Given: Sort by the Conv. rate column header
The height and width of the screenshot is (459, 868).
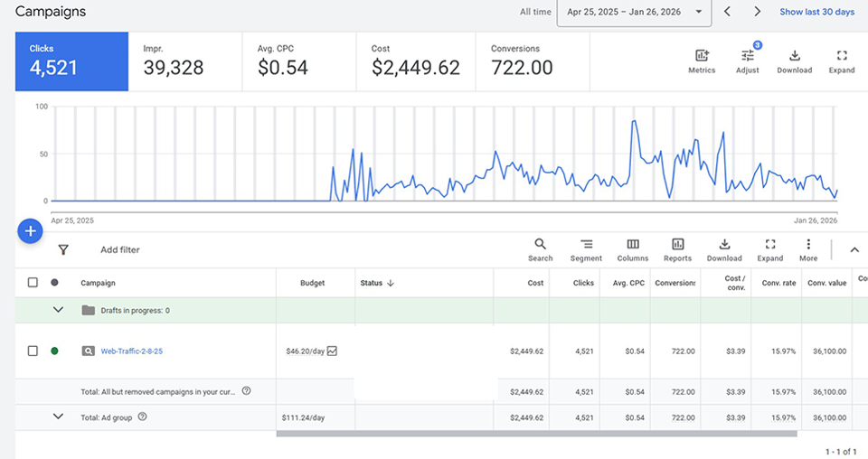Looking at the screenshot, I should pos(778,283).
